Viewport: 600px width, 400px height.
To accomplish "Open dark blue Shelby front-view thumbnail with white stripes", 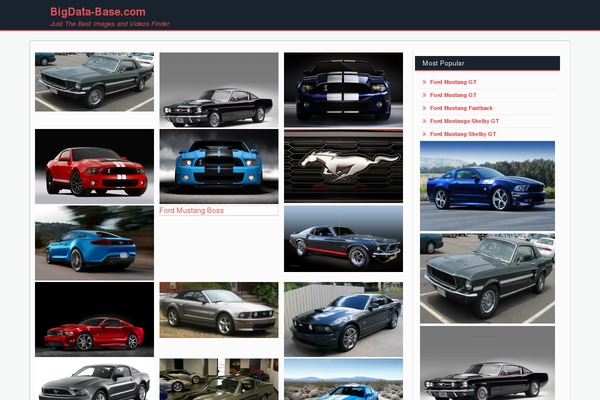I will tap(343, 90).
